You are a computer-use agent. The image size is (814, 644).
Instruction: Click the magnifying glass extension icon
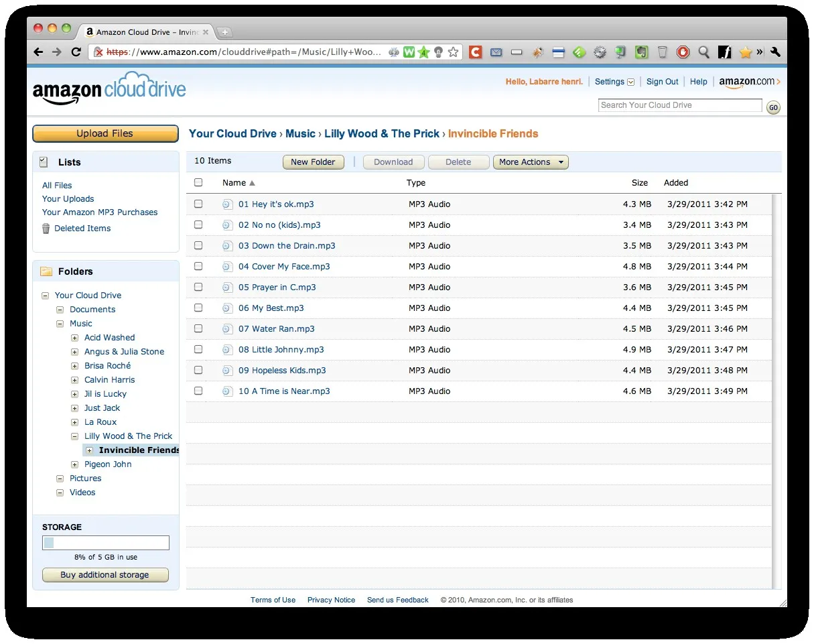tap(703, 52)
